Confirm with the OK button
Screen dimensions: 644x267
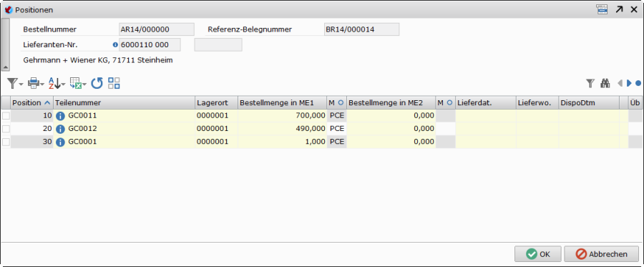pos(537,254)
